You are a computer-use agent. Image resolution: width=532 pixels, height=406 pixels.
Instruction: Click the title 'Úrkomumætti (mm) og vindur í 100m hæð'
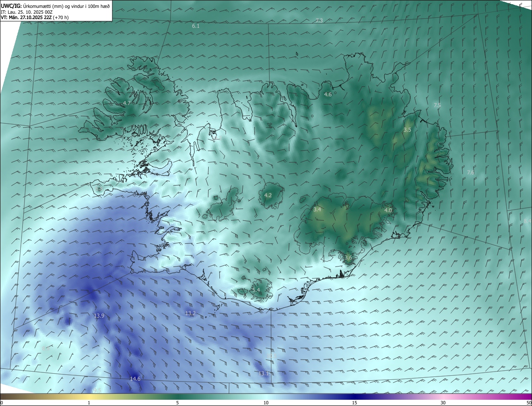click(66, 6)
